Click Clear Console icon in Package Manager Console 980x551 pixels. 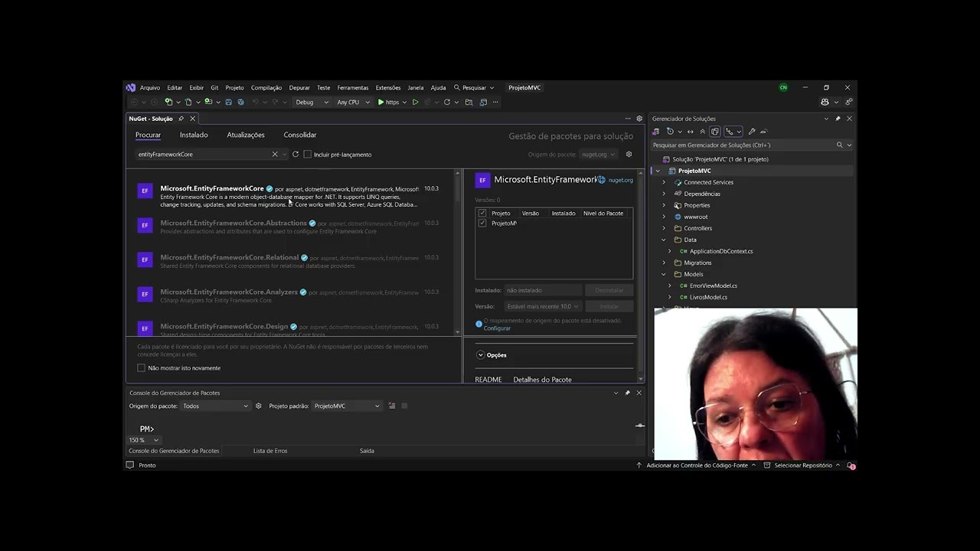392,406
